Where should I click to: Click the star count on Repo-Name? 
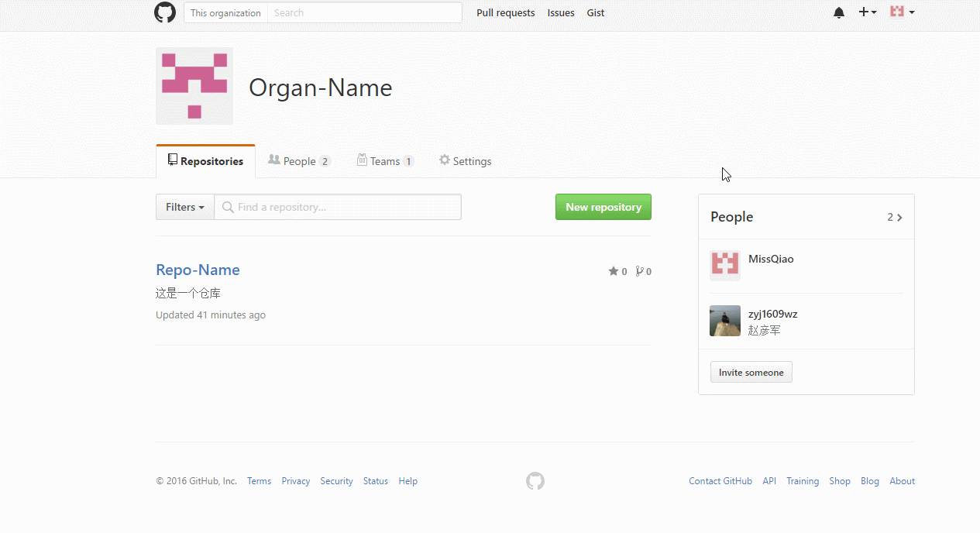[617, 271]
